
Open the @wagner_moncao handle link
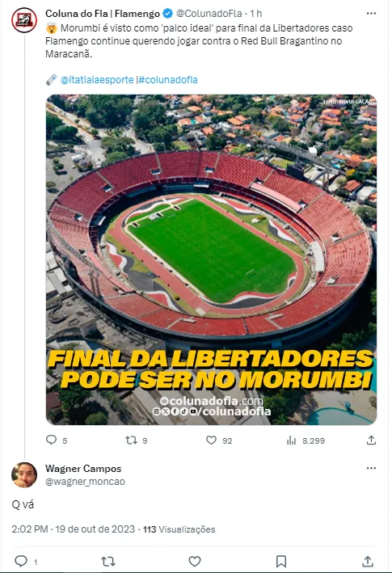coord(85,482)
